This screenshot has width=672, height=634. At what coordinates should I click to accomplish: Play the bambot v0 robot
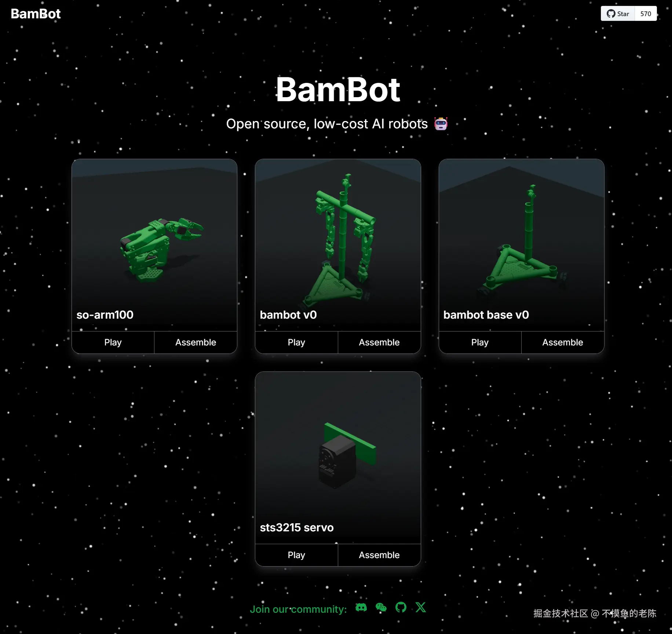point(296,342)
